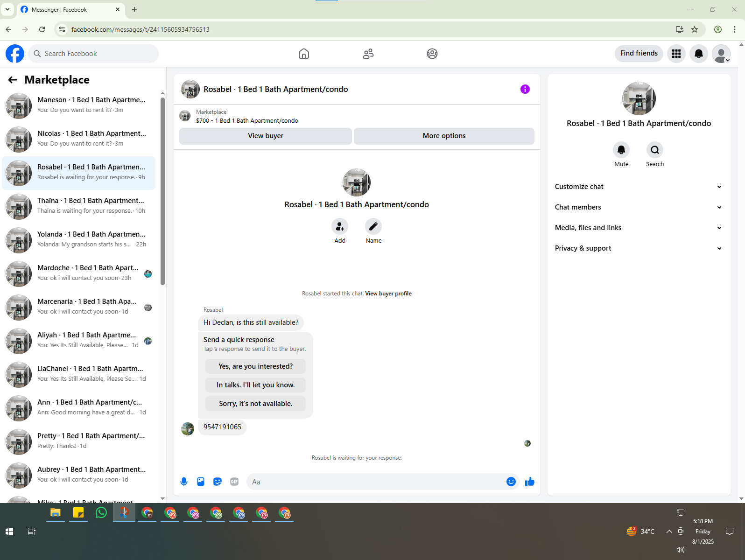This screenshot has height=560, width=745.
Task: Open Ann conversation
Action: (79, 408)
